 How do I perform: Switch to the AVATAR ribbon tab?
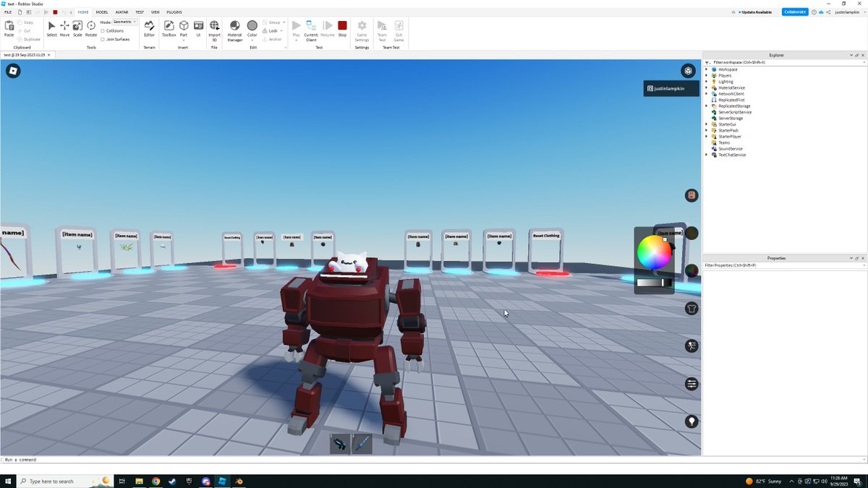coord(122,12)
